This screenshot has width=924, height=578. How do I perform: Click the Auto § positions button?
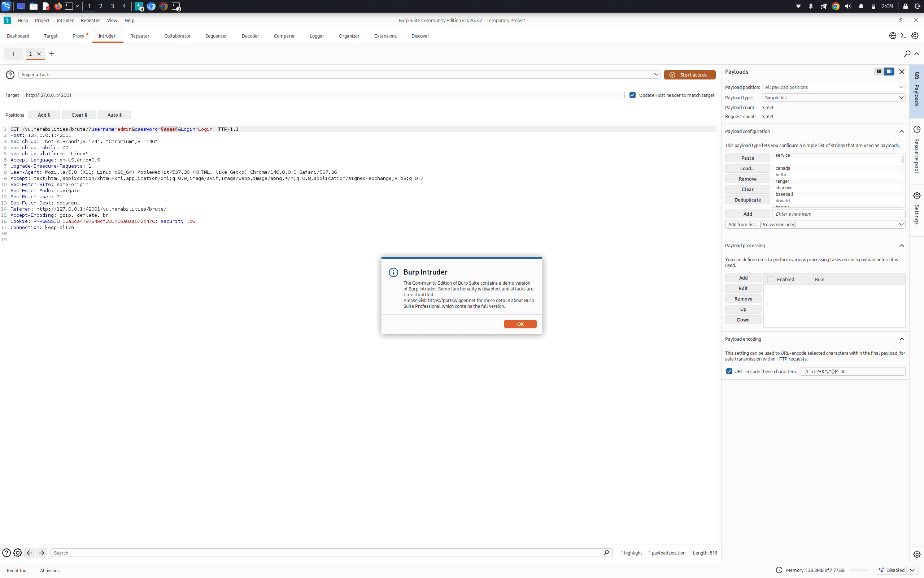pyautogui.click(x=114, y=115)
